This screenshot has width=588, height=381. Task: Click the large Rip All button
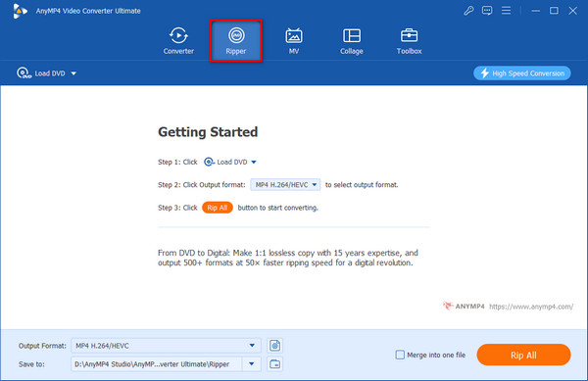pos(523,355)
